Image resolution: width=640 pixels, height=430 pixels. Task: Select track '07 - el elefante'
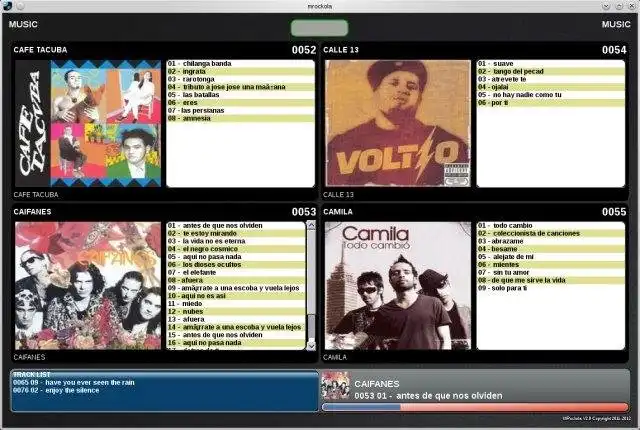coord(236,273)
